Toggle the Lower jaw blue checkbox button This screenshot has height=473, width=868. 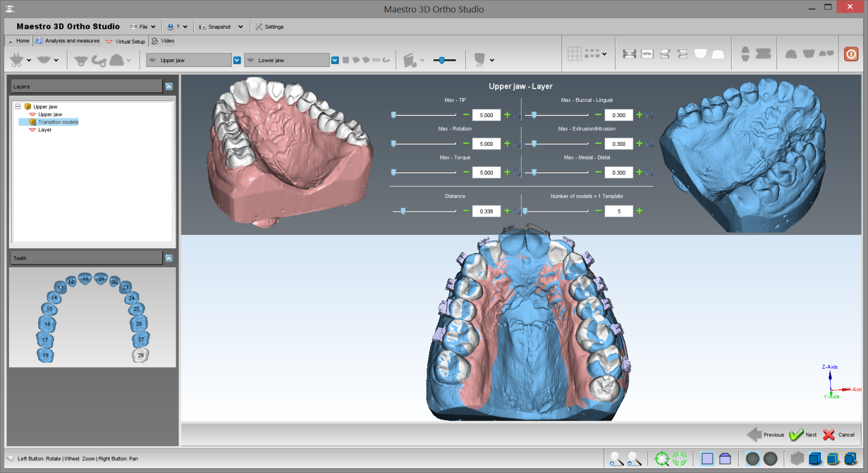tap(335, 60)
